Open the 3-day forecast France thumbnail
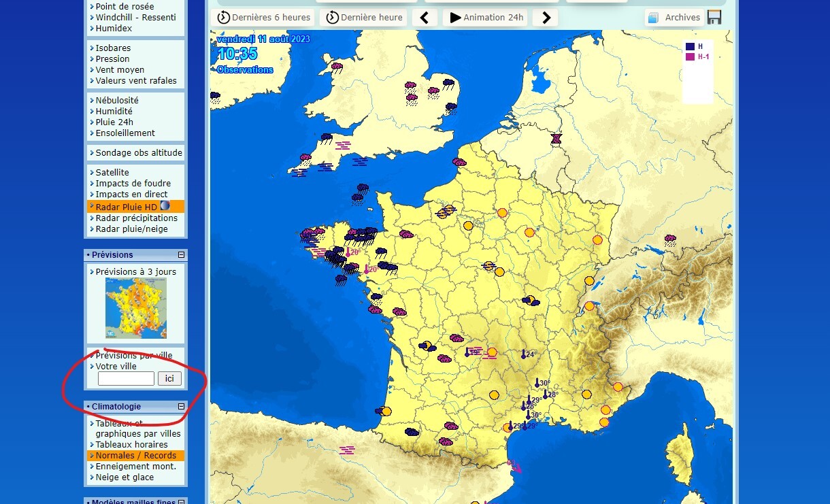830x504 pixels. [x=136, y=308]
